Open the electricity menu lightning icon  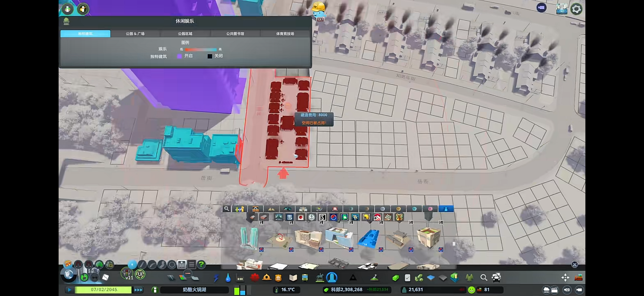(x=216, y=278)
